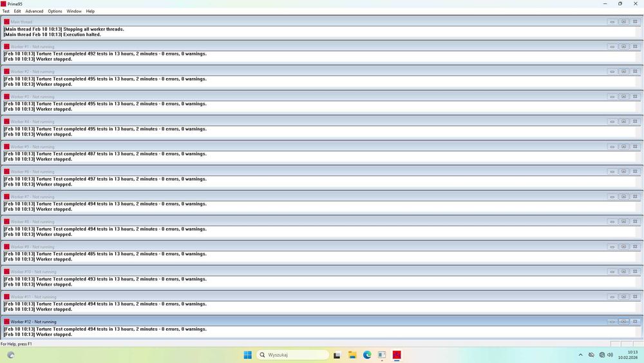Click the Worker #1 window's red icon

pos(6,46)
